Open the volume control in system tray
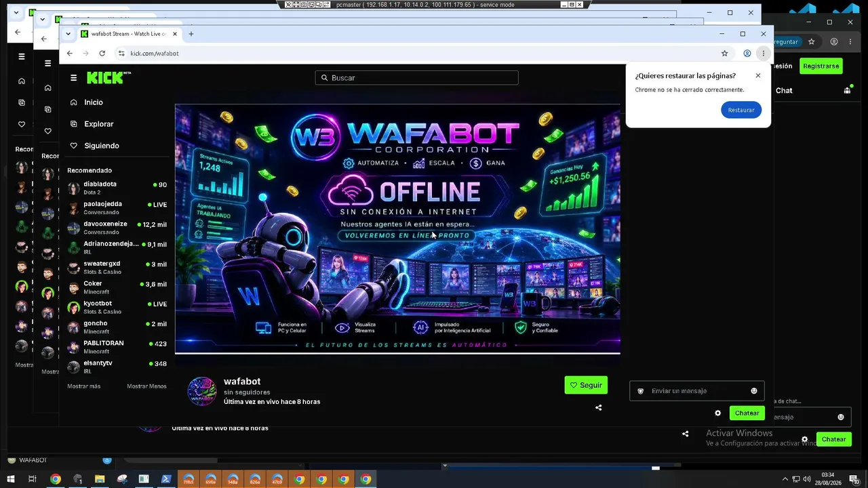This screenshot has height=488, width=868. [x=807, y=479]
